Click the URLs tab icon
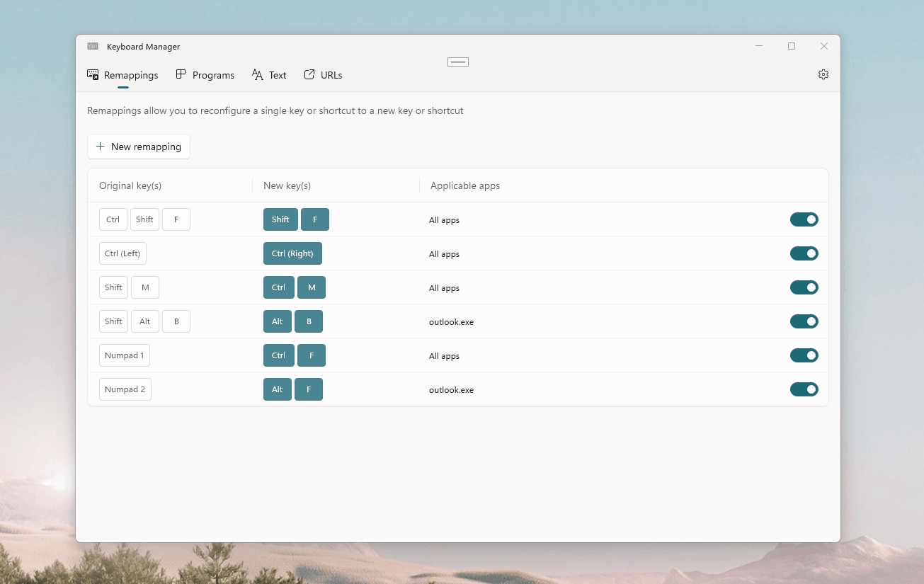The image size is (924, 584). (309, 74)
